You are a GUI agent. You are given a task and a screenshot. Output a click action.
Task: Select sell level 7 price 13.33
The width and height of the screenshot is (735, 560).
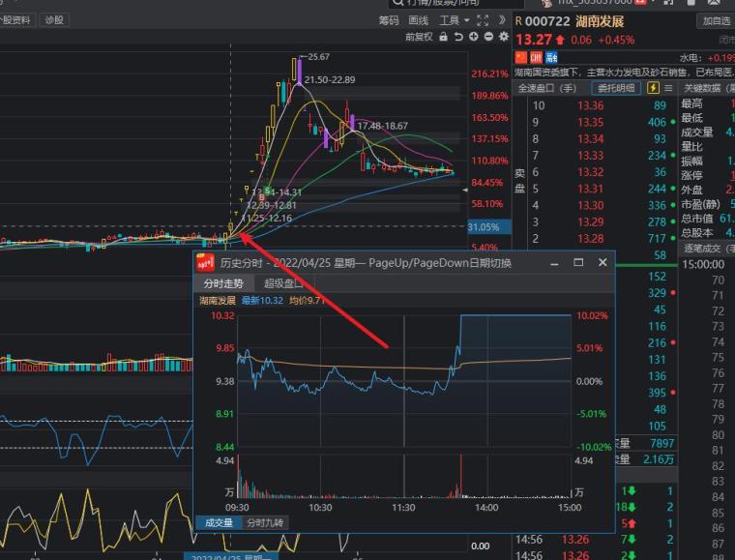pyautogui.click(x=590, y=155)
